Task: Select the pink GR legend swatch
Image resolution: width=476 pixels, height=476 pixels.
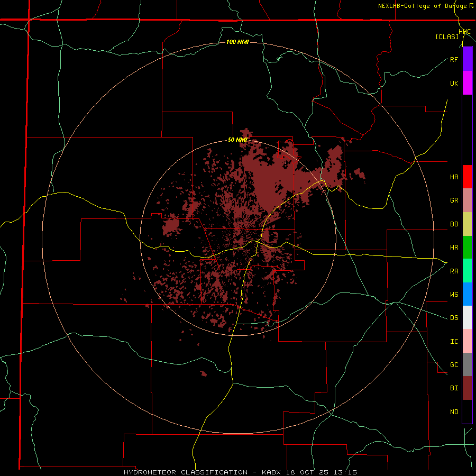Action: (467, 200)
